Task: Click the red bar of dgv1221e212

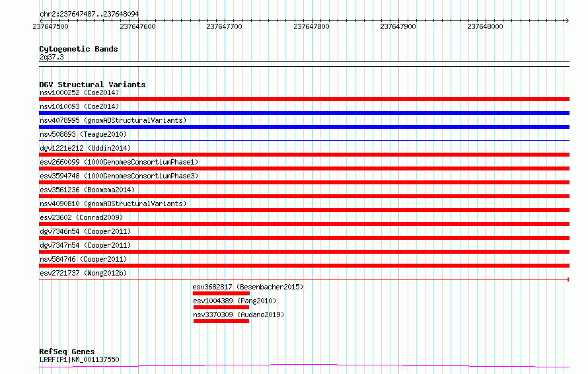Action: click(304, 155)
